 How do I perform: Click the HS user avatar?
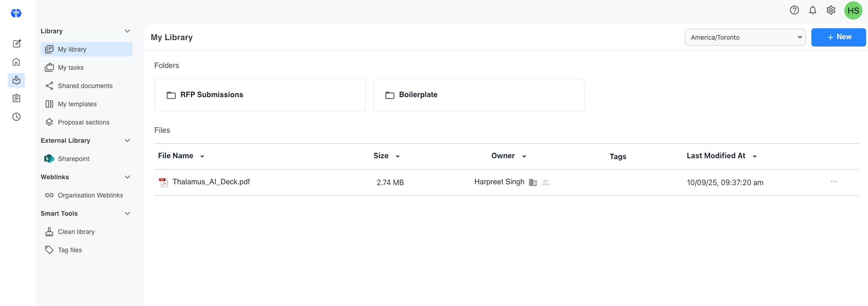coord(853,10)
